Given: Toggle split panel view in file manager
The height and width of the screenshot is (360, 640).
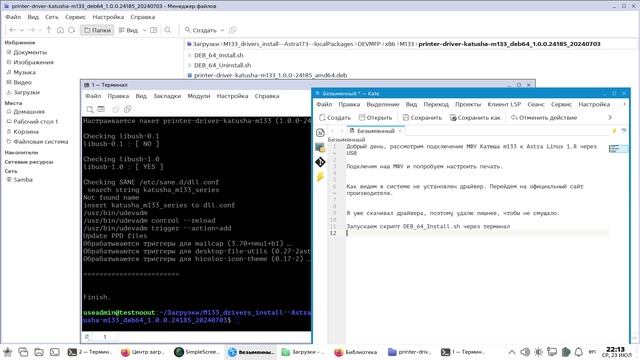Looking at the screenshot, I should click(x=154, y=30).
